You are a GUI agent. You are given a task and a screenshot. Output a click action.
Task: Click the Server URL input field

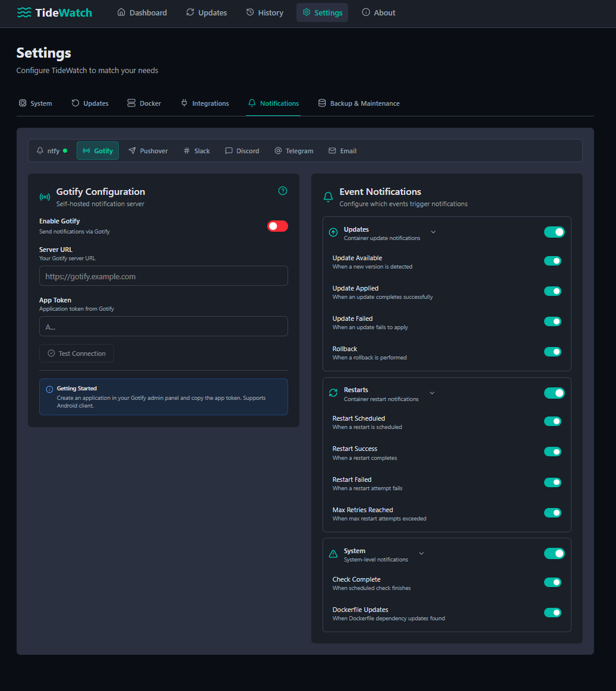(x=163, y=276)
